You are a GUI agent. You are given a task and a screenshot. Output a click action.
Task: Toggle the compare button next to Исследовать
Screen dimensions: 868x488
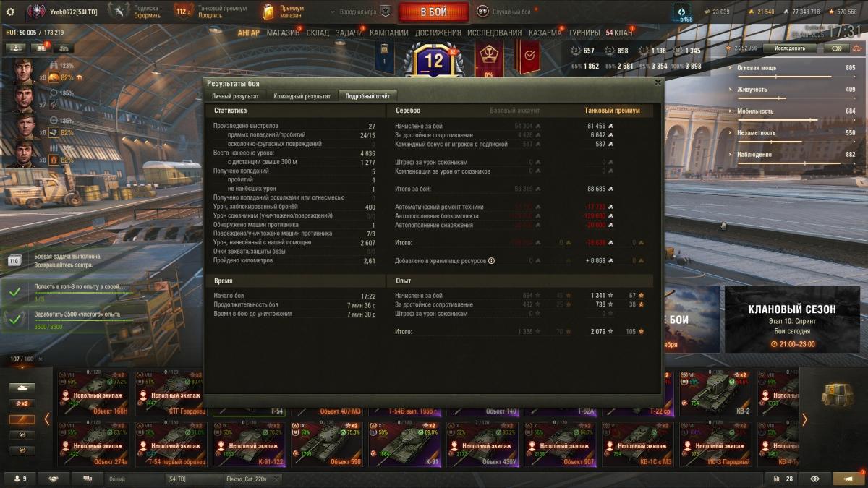coord(837,48)
